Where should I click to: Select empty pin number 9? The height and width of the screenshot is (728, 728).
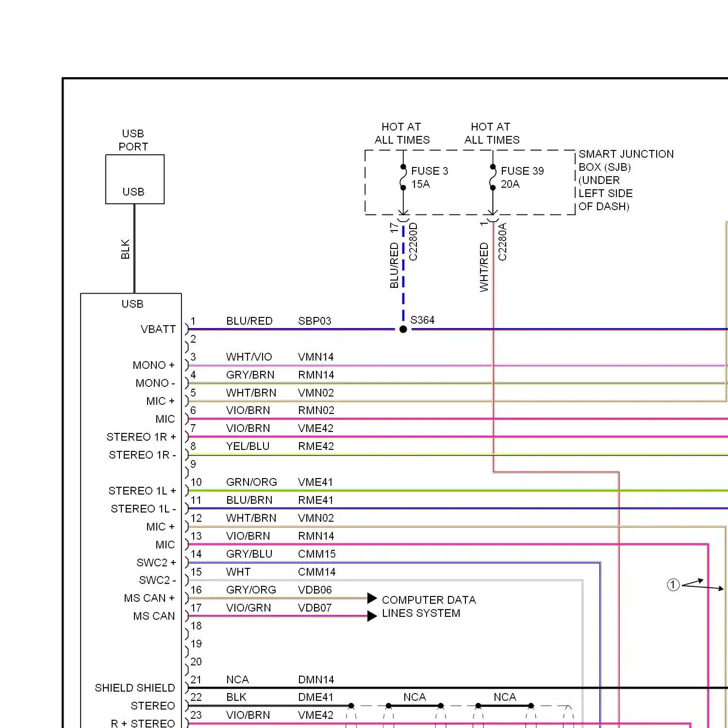(193, 464)
